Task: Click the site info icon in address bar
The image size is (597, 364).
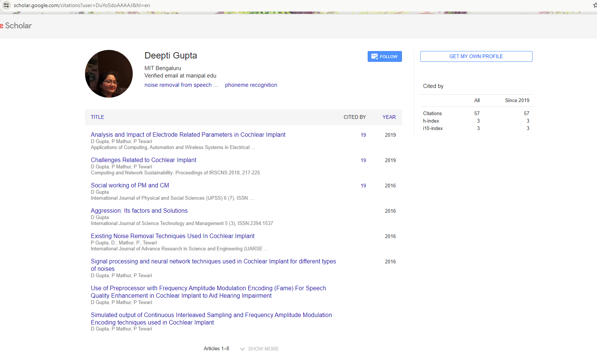Action: 6,5
